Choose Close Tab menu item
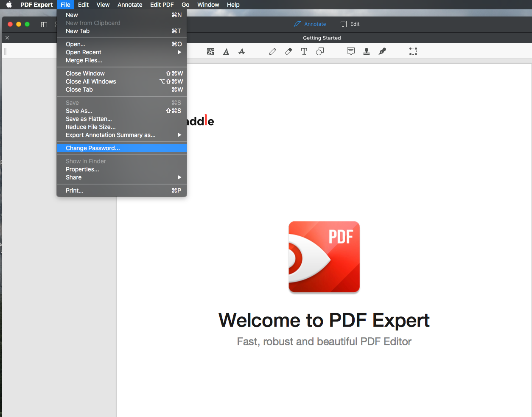 pos(122,90)
